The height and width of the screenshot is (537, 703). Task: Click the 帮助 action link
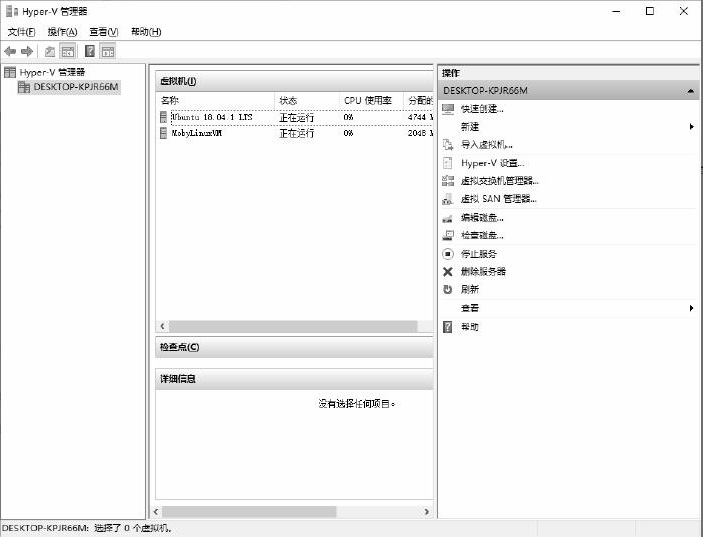click(x=470, y=327)
